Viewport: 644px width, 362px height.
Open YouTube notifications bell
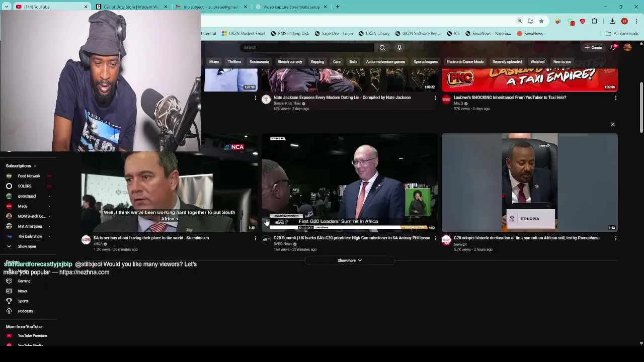coord(613,48)
